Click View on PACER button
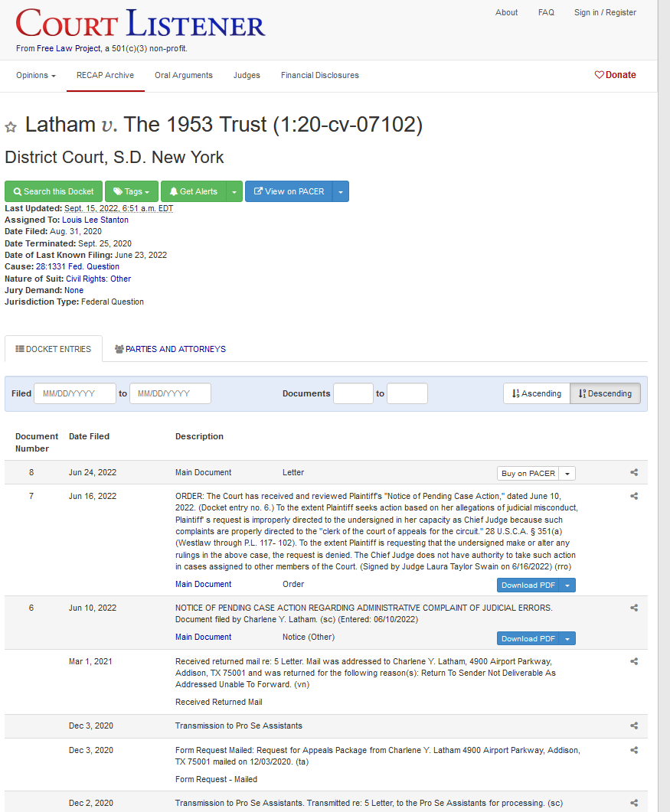 point(289,191)
